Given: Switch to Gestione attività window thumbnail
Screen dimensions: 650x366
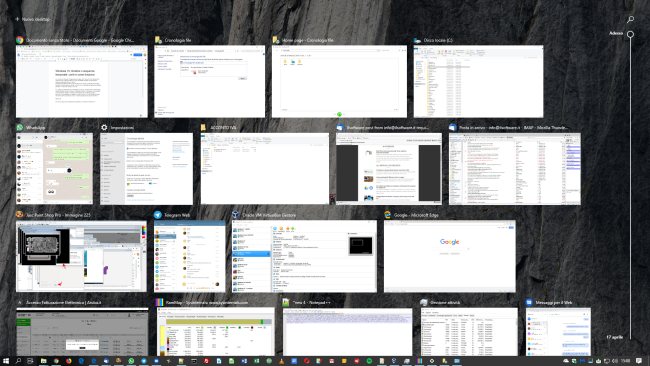Looking at the screenshot, I should pyautogui.click(x=469, y=332).
